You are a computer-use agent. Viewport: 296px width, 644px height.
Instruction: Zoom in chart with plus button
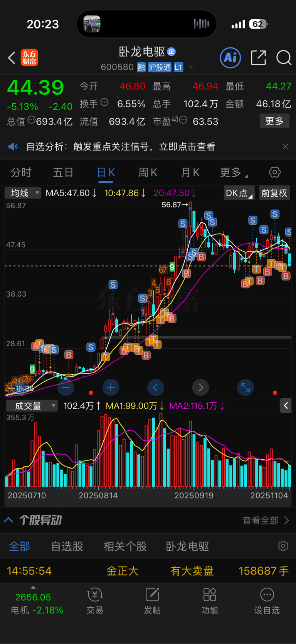pos(111,387)
